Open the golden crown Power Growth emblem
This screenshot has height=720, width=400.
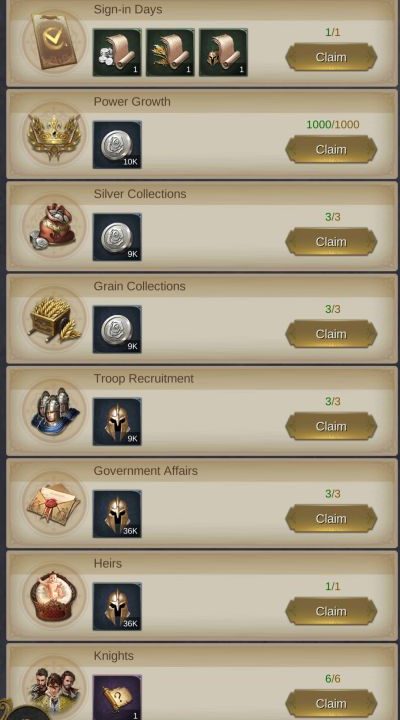[54, 134]
